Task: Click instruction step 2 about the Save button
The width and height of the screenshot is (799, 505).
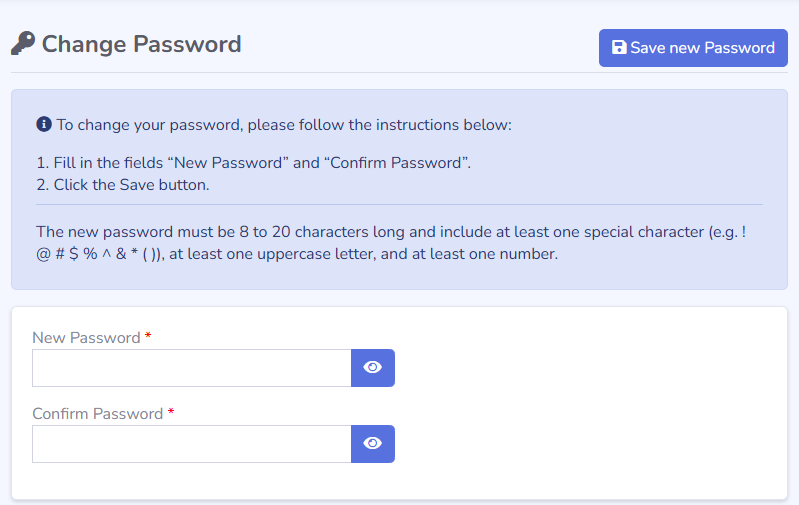Action: tap(122, 185)
